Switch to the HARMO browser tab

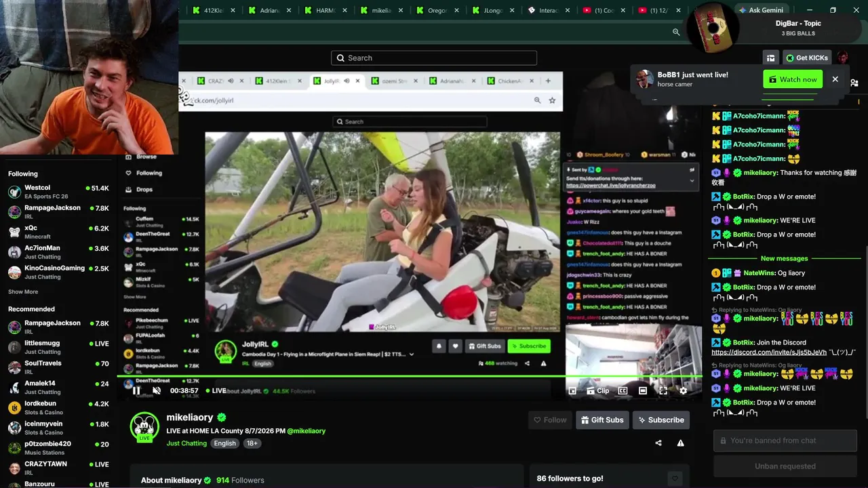click(325, 10)
